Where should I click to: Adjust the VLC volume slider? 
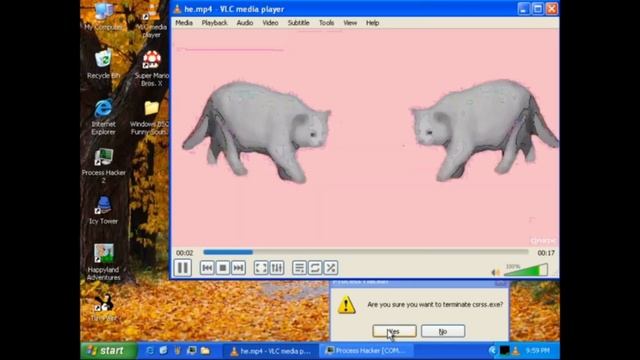pyautogui.click(x=527, y=270)
